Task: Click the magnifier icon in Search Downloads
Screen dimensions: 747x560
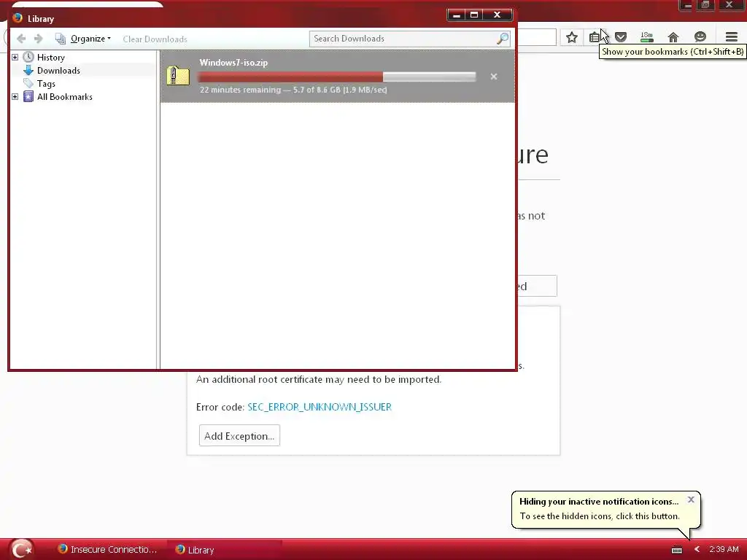Action: (x=503, y=39)
